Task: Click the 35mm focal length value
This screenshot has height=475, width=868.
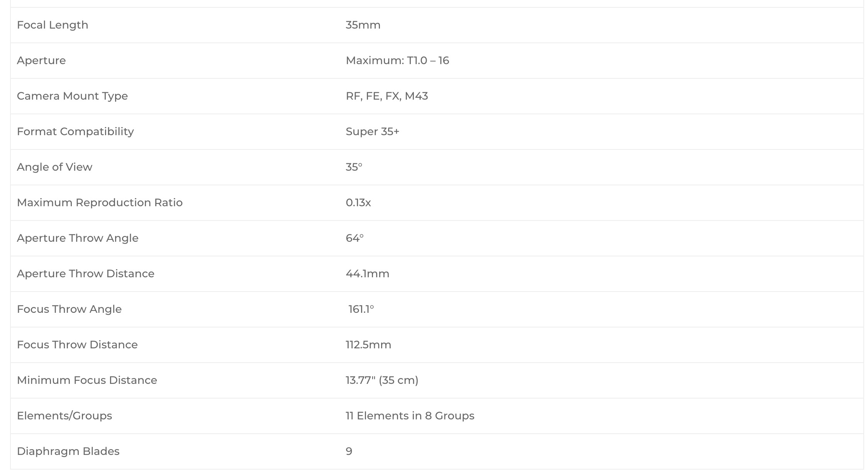Action: [363, 25]
